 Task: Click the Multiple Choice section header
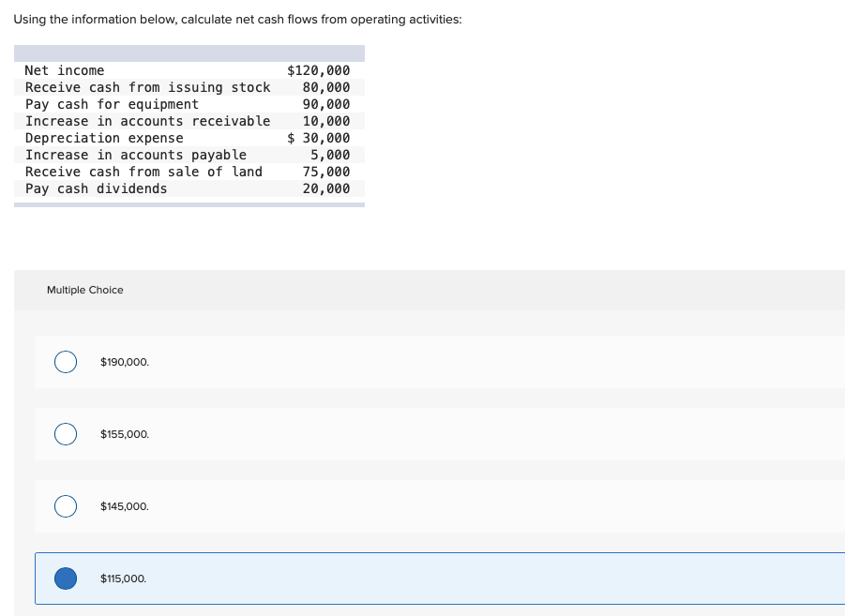click(85, 290)
